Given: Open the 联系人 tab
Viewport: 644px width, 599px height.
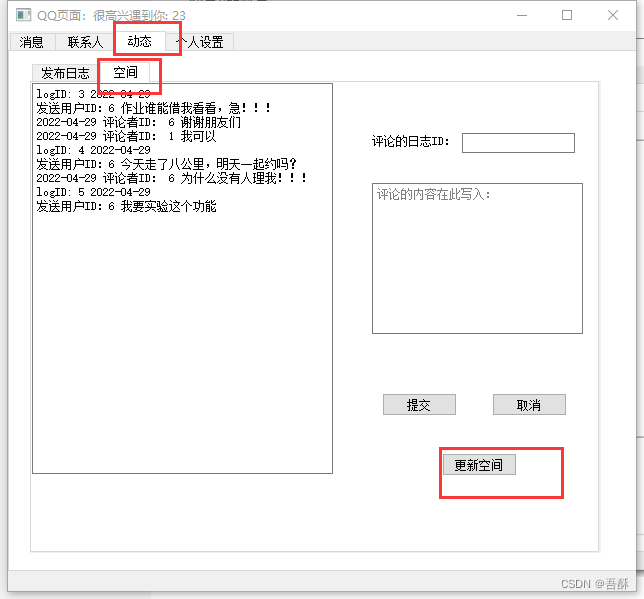Looking at the screenshot, I should tap(85, 42).
